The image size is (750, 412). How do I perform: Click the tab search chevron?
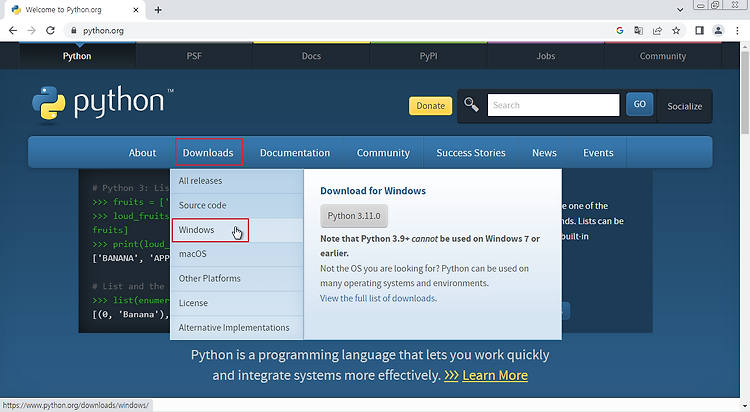[x=680, y=10]
